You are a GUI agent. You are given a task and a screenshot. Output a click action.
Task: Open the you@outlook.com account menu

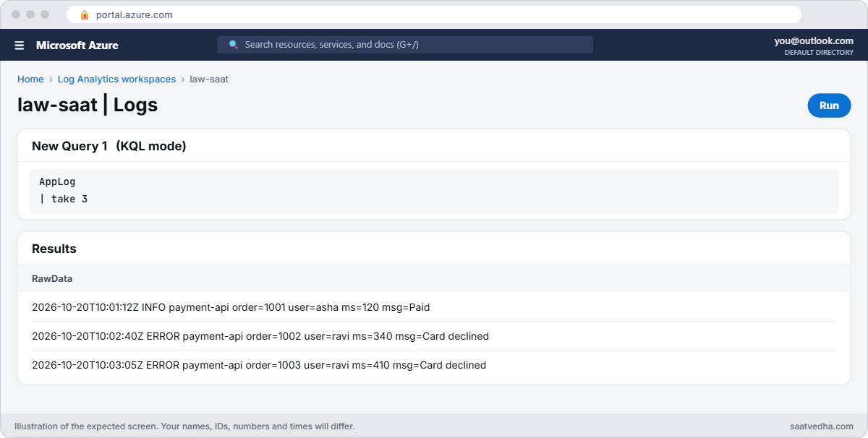814,41
